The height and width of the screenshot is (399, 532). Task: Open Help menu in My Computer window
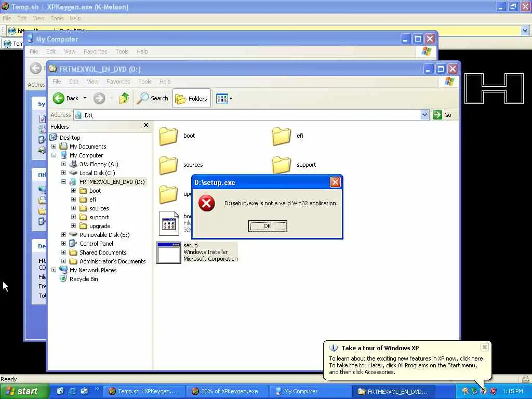(x=142, y=51)
